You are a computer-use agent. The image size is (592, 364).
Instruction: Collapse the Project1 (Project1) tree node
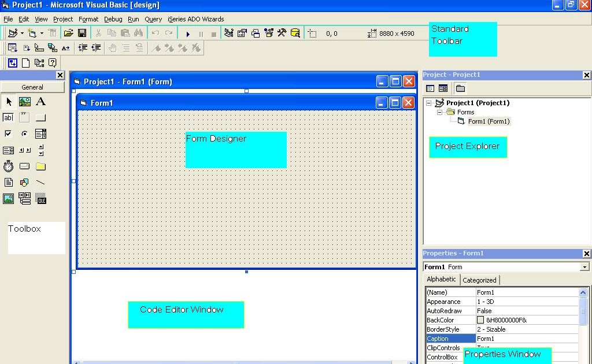(x=428, y=102)
